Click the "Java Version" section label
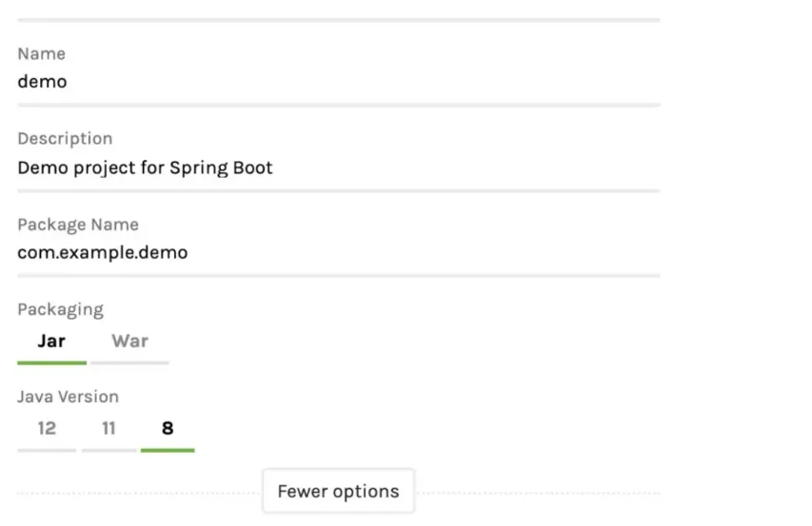The width and height of the screenshot is (812, 526). (68, 397)
